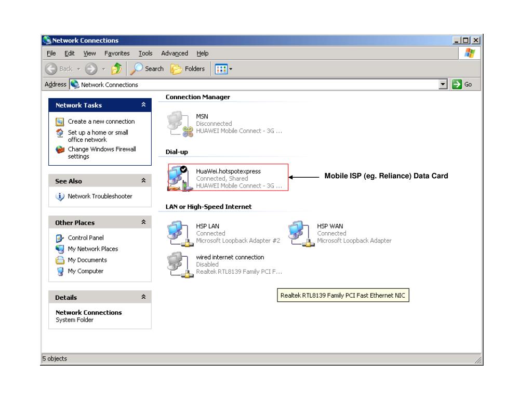Collapse the Network Tasks panel
532x399 pixels.
coord(143,105)
